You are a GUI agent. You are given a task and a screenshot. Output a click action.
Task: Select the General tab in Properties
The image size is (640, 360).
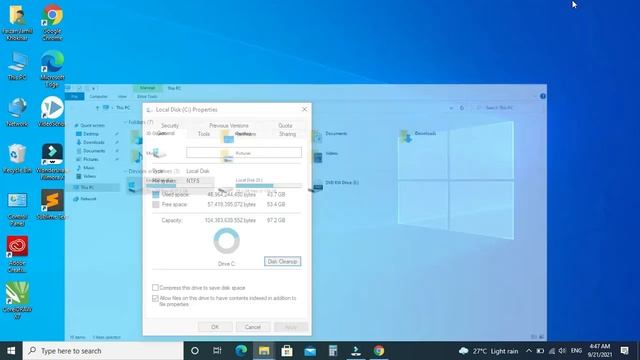pyautogui.click(x=166, y=133)
